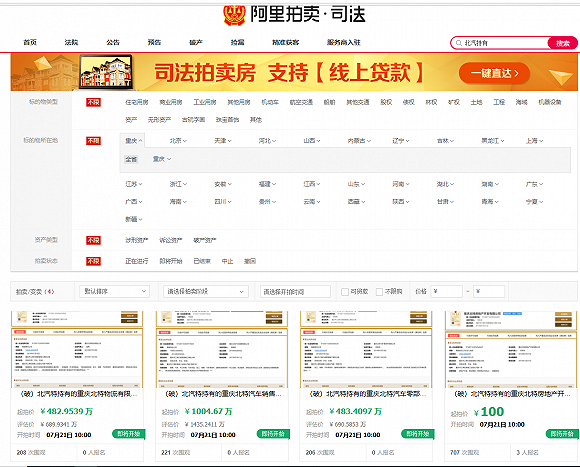Select 工业用房 property type filter
The image size is (580, 467).
coord(205,102)
